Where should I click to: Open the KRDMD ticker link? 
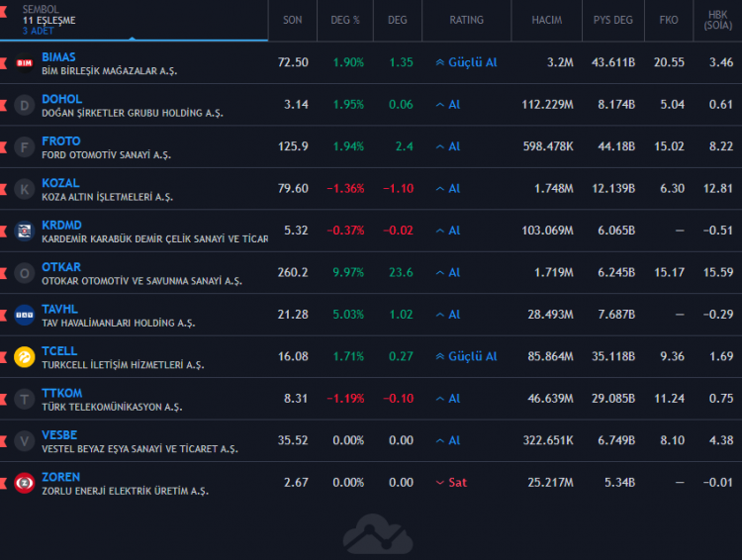click(x=61, y=226)
